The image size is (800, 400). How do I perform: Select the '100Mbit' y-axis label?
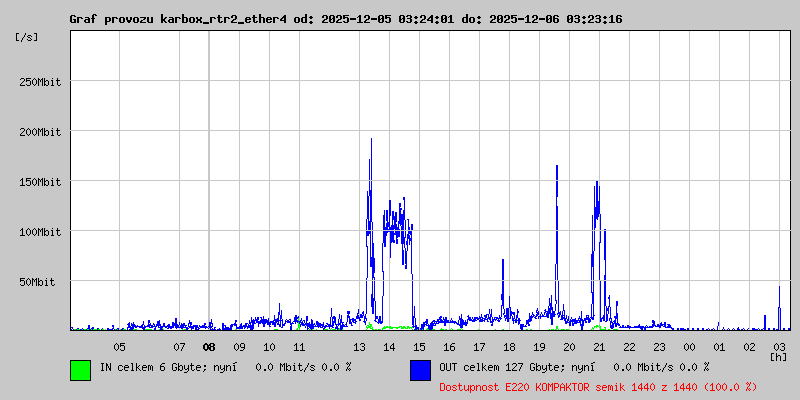click(40, 232)
